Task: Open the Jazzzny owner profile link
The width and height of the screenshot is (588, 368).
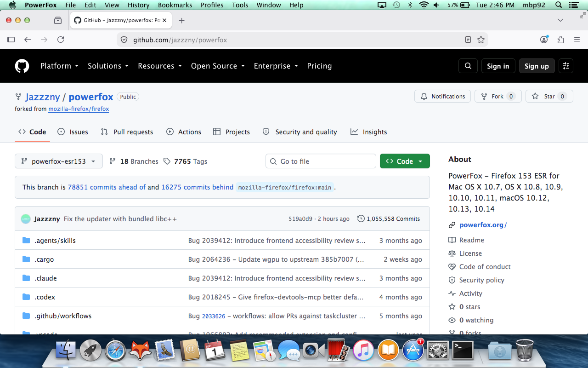Action: (43, 97)
